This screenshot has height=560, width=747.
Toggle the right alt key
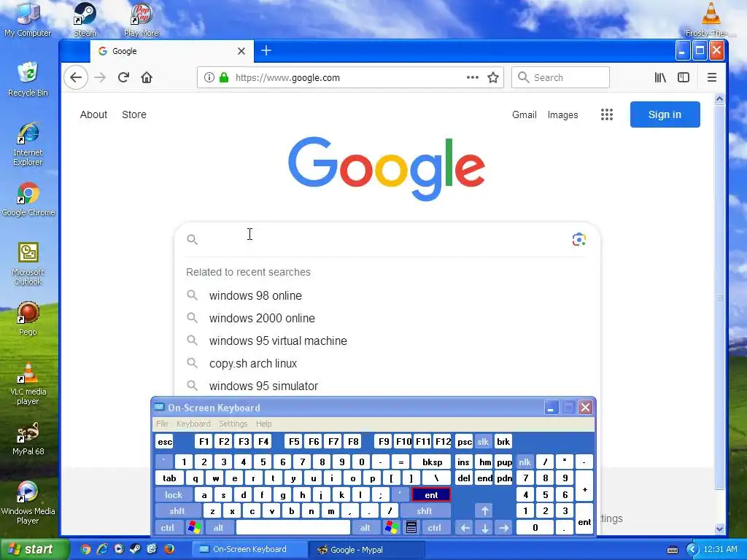365,528
